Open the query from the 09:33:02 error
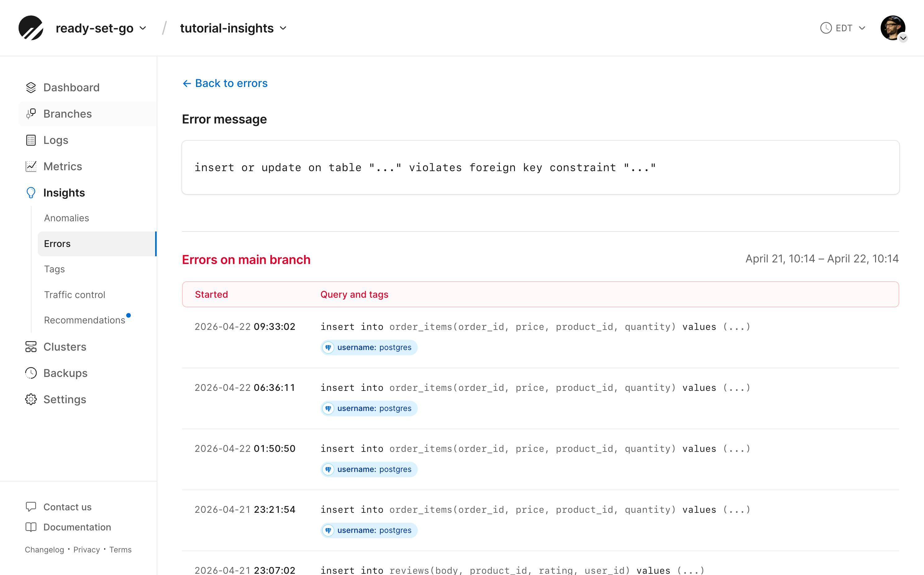This screenshot has height=575, width=924. 535,327
